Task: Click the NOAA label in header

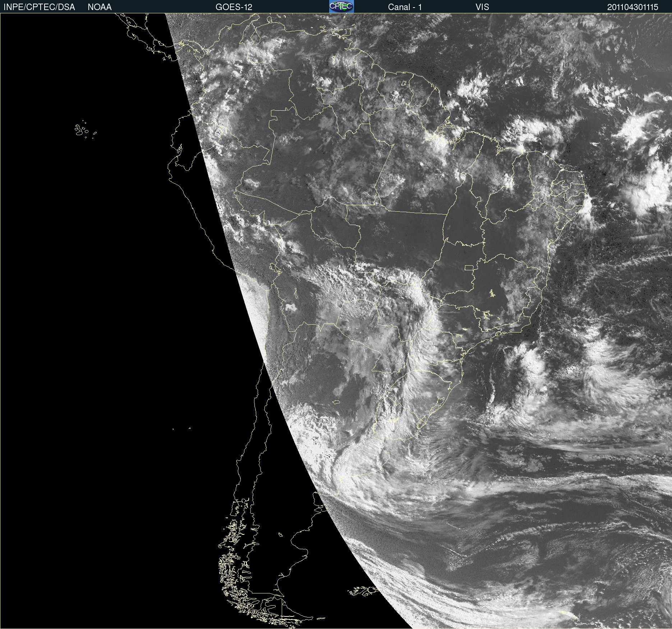Action: tap(100, 7)
